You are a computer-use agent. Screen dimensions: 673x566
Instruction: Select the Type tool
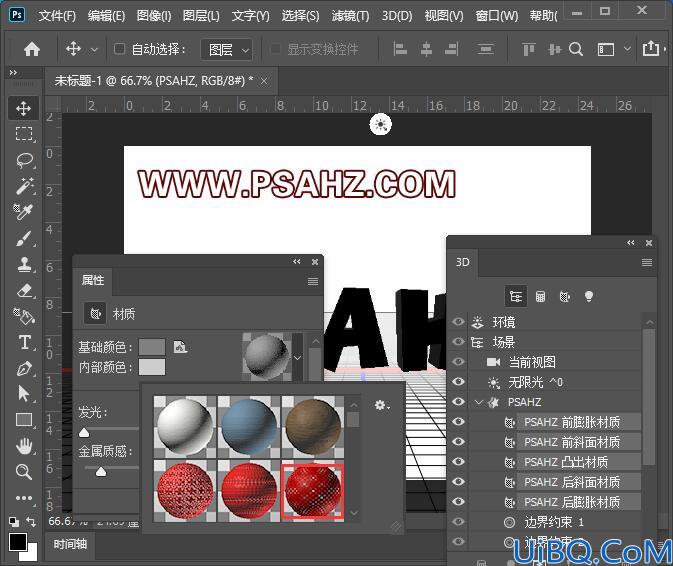coord(24,342)
